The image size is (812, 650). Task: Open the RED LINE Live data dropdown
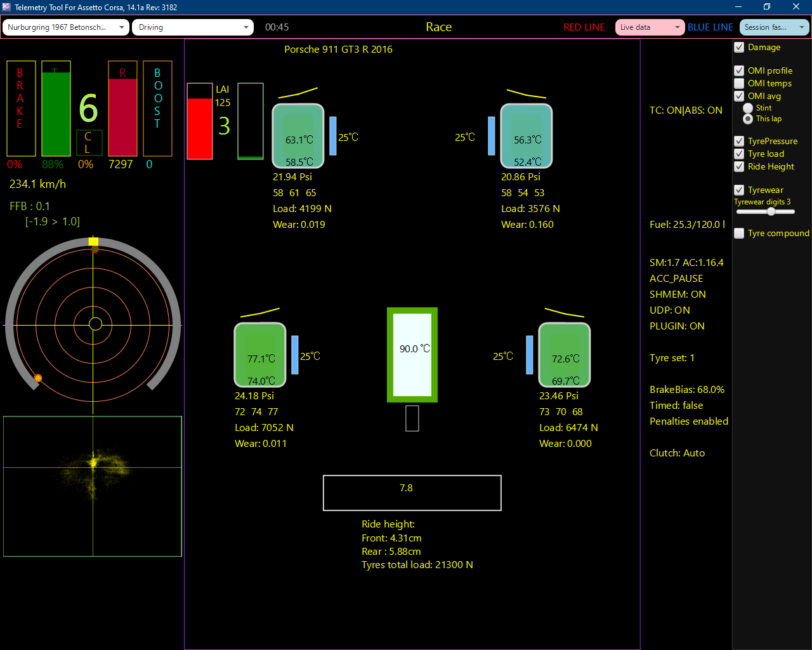[650, 27]
